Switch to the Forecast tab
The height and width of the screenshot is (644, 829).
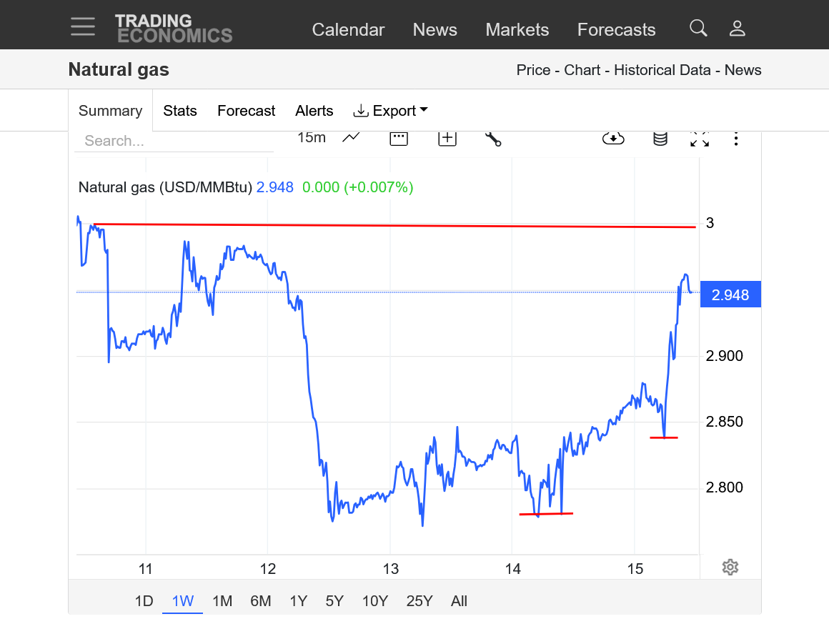(246, 111)
